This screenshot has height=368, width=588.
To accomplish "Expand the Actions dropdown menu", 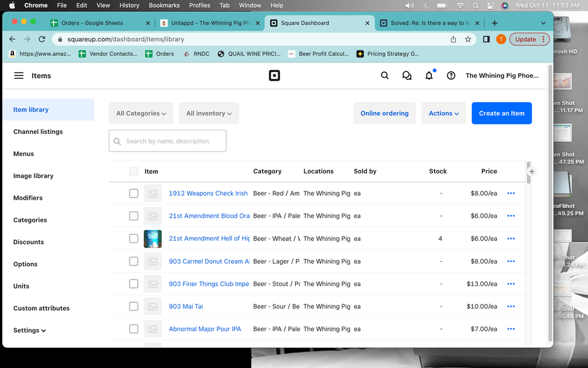I will point(444,113).
